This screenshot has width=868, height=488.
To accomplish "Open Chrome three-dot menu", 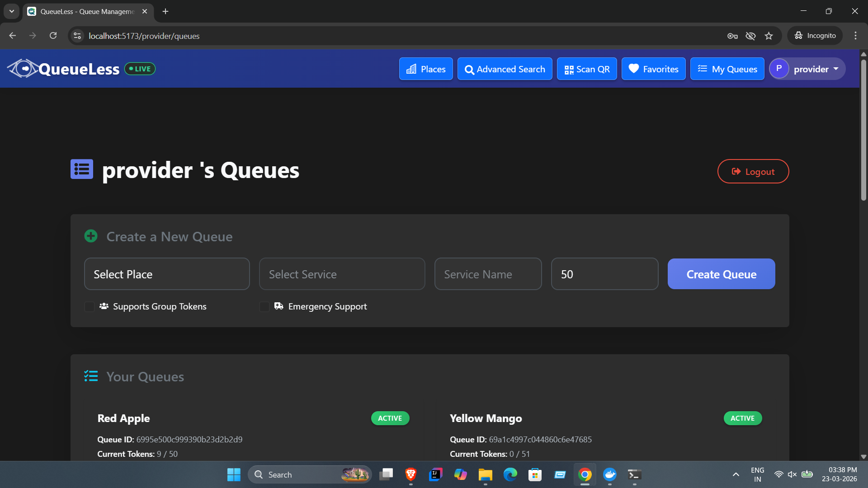I will pos(855,36).
